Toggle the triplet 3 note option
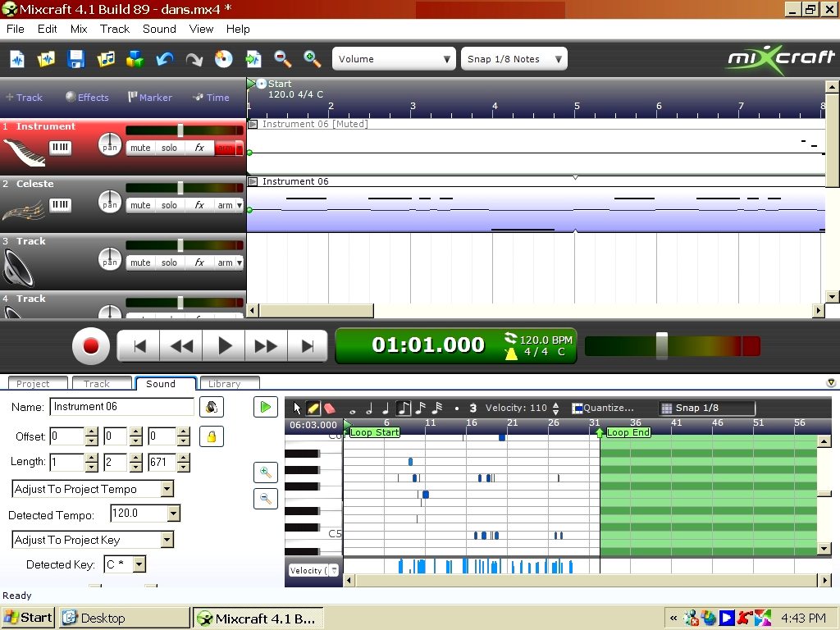This screenshot has height=630, width=840. [x=473, y=409]
